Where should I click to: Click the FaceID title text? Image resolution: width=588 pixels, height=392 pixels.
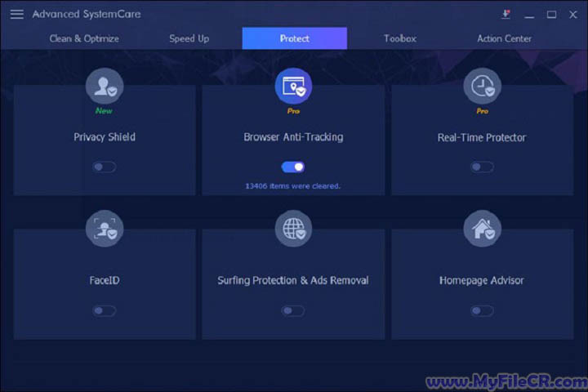[x=105, y=281]
